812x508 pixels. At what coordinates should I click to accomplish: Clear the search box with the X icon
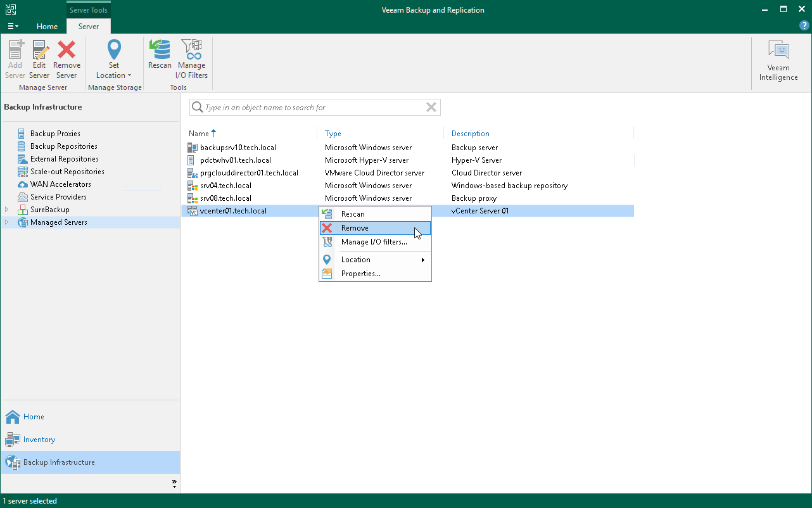tap(431, 108)
